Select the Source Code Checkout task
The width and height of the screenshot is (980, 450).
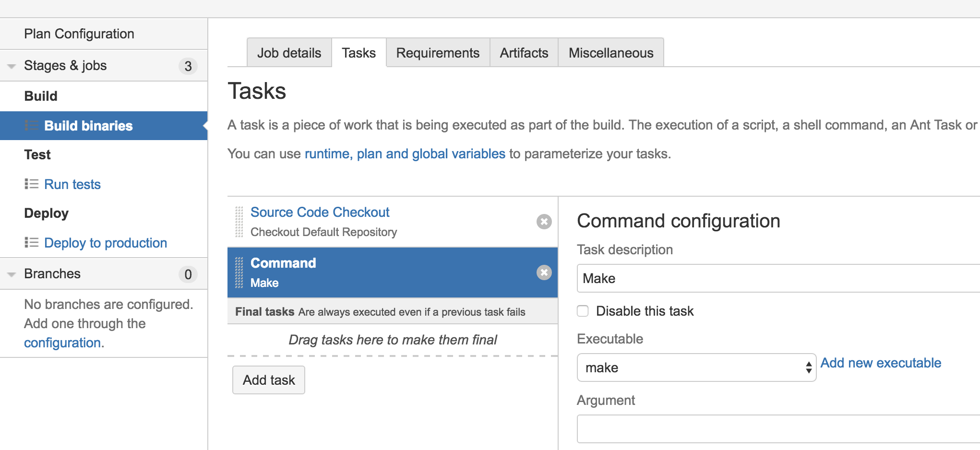(320, 212)
